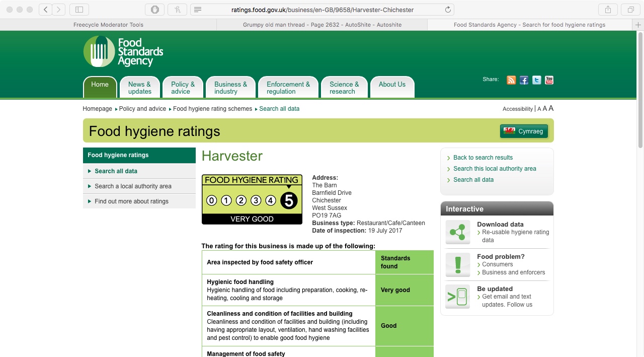The width and height of the screenshot is (644, 357).
Task: Click the Homepage breadcrumb link
Action: point(98,109)
